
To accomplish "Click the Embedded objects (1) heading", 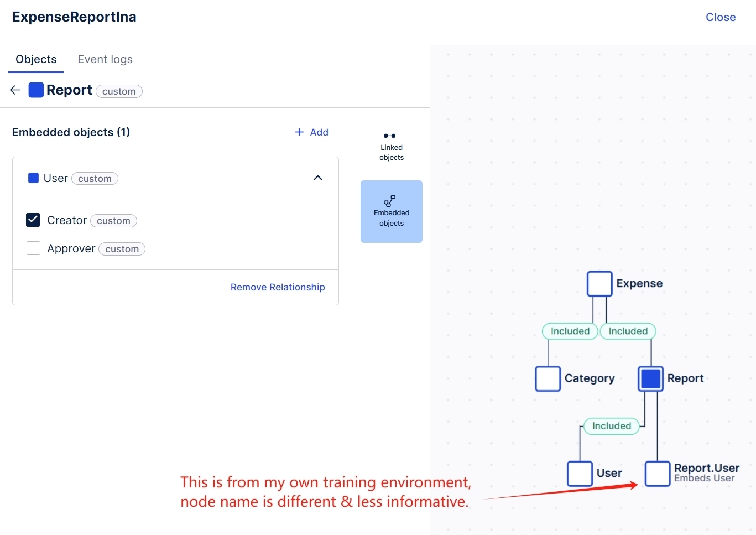I will click(71, 132).
